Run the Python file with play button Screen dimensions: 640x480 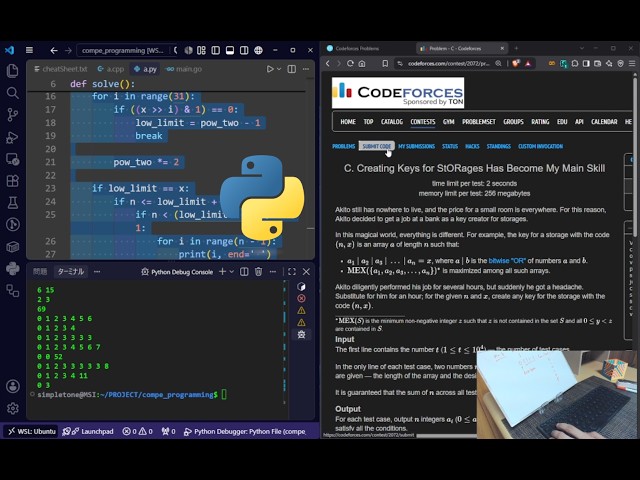pyautogui.click(x=270, y=69)
